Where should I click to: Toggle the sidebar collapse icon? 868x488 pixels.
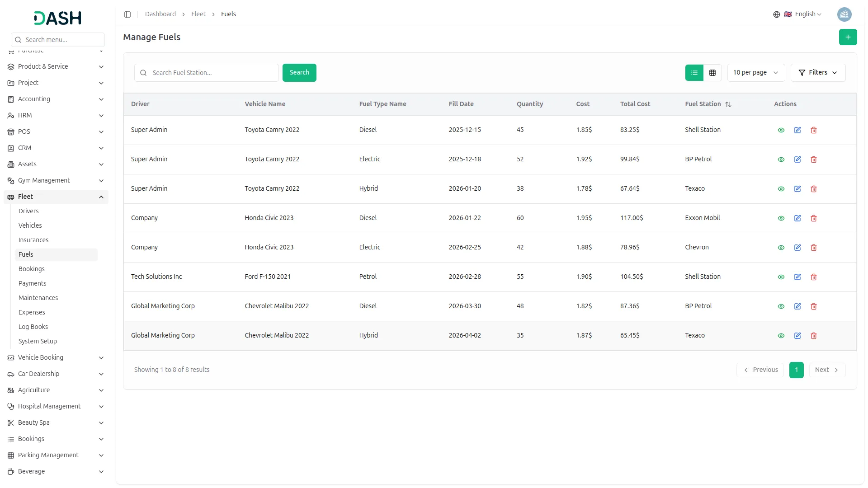127,14
